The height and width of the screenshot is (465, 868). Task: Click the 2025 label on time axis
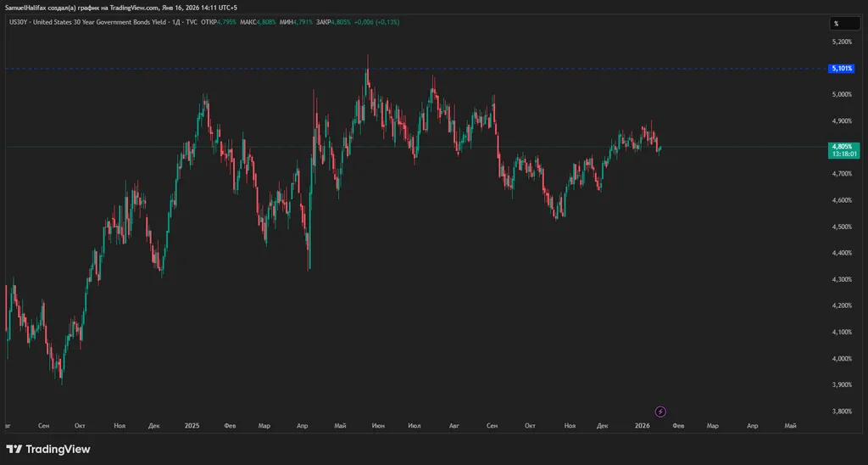point(192,425)
